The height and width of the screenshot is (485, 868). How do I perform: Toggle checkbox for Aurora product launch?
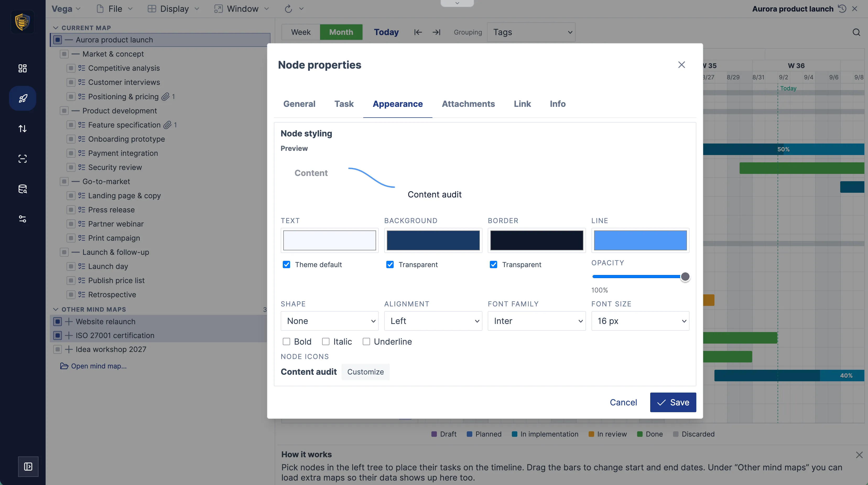(58, 40)
